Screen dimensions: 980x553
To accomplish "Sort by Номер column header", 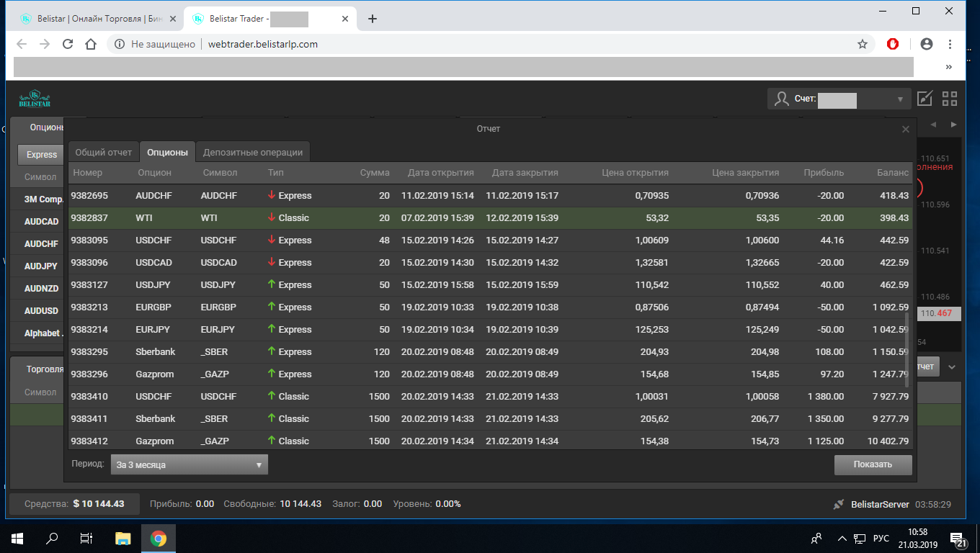I will [x=88, y=173].
